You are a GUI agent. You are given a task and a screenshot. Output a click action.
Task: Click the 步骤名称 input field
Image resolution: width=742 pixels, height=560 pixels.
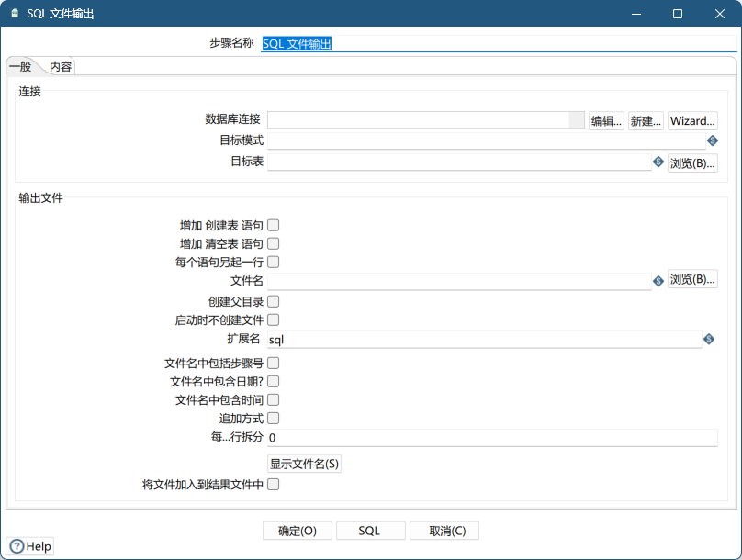413,43
